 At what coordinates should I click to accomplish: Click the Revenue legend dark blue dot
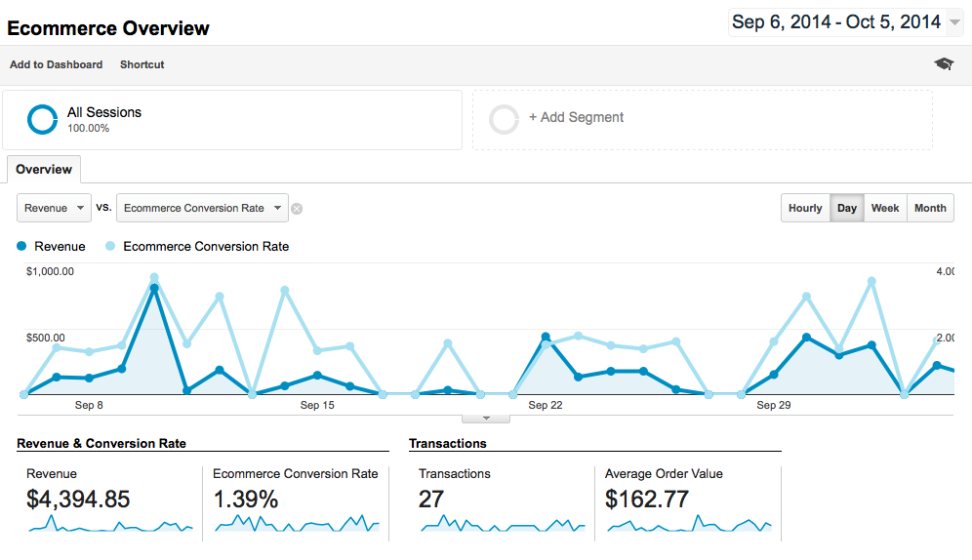[x=21, y=246]
